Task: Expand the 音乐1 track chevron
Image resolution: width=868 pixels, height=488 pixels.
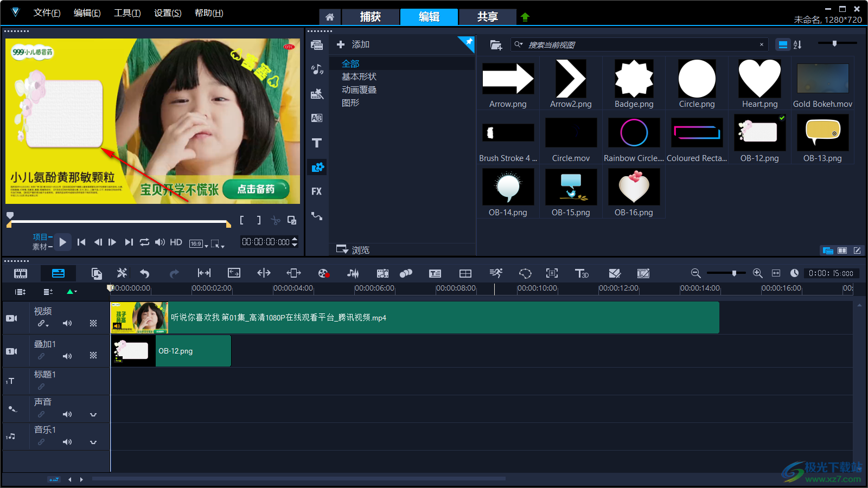Action: 93,442
